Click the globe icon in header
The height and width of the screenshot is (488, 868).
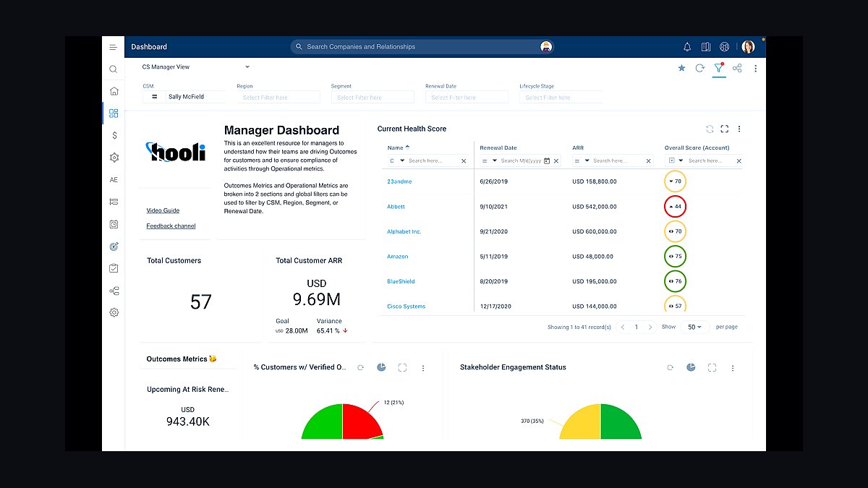[x=724, y=47]
